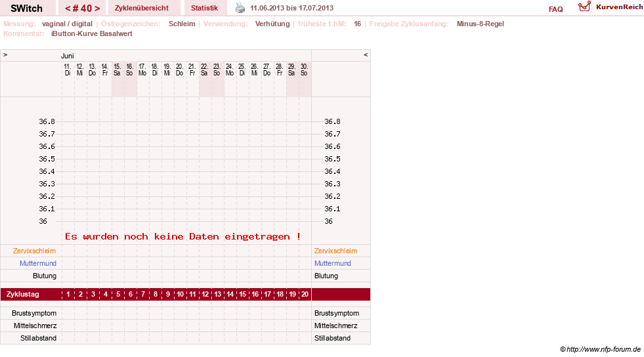Click the SWitch user tab
Screen dimensions: 644x357
tap(27, 9)
